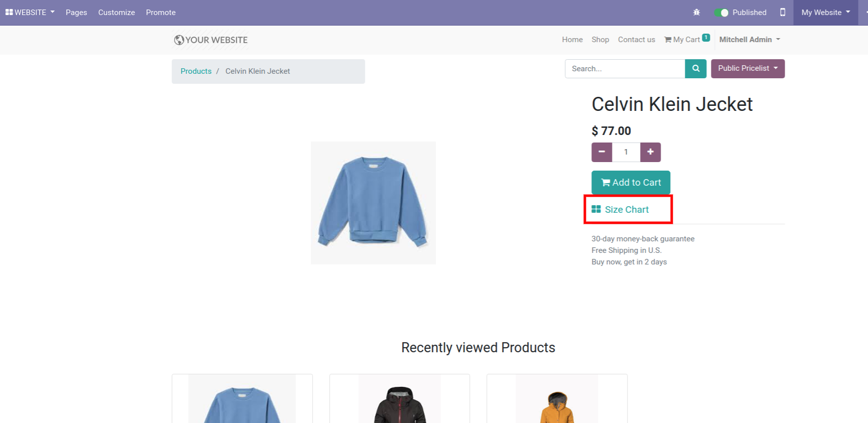Click 'Celvin Klein Jecket' breadcrumb text
The height and width of the screenshot is (423, 868).
(x=258, y=71)
